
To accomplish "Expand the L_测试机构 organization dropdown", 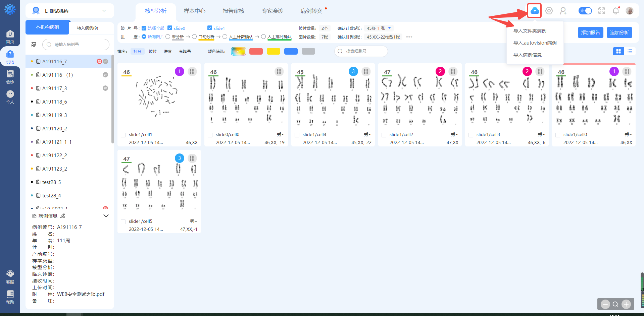I will tap(104, 11).
